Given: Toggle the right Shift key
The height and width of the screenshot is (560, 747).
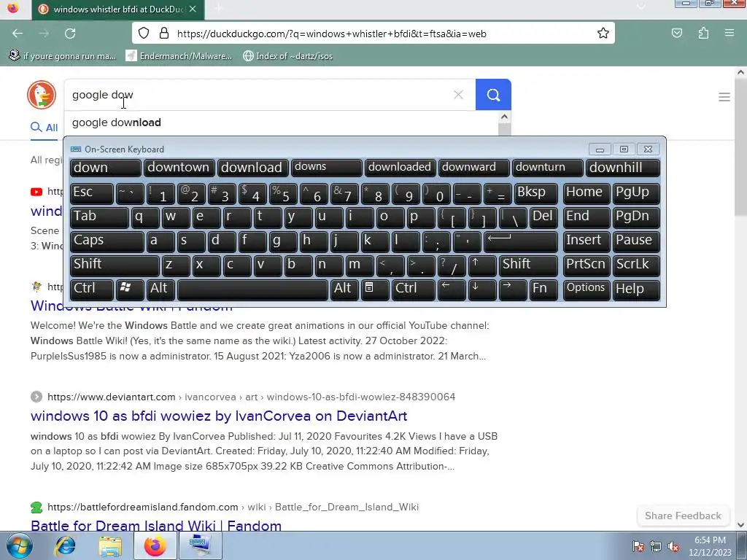Looking at the screenshot, I should pos(528,265).
